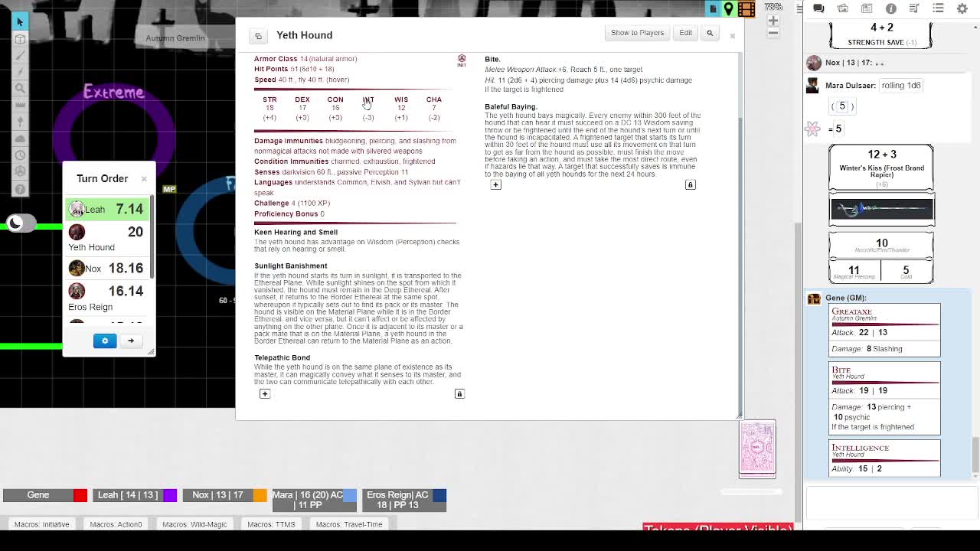Screen dimensions: 980x551
Task: Open the My Settings gear tab
Action: coord(962,8)
